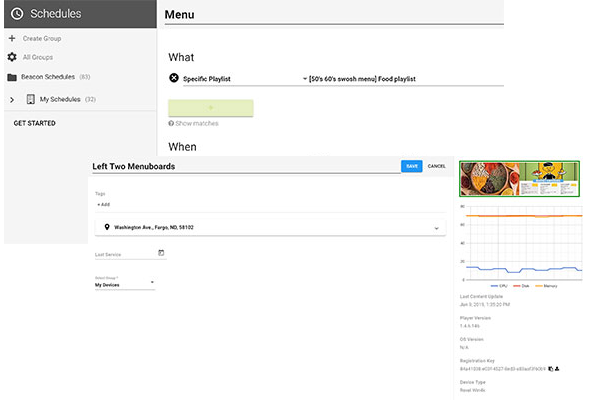Viewport: 600px width, 400px height.
Task: Click the GET STARTED link
Action: (34, 123)
